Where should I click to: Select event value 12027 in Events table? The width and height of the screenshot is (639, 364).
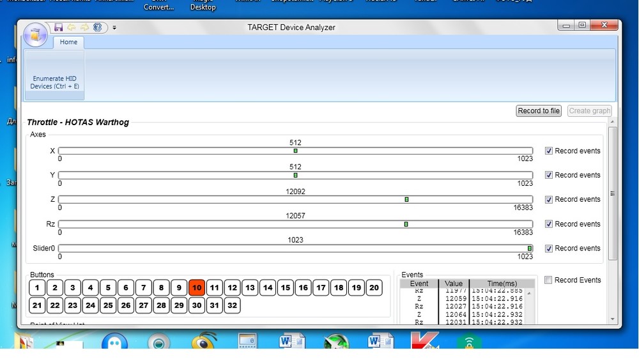[456, 306]
